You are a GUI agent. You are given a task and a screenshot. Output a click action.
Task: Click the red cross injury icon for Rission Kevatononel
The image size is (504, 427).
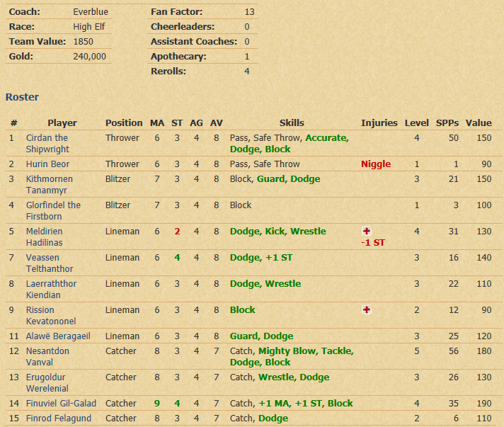pyautogui.click(x=367, y=309)
